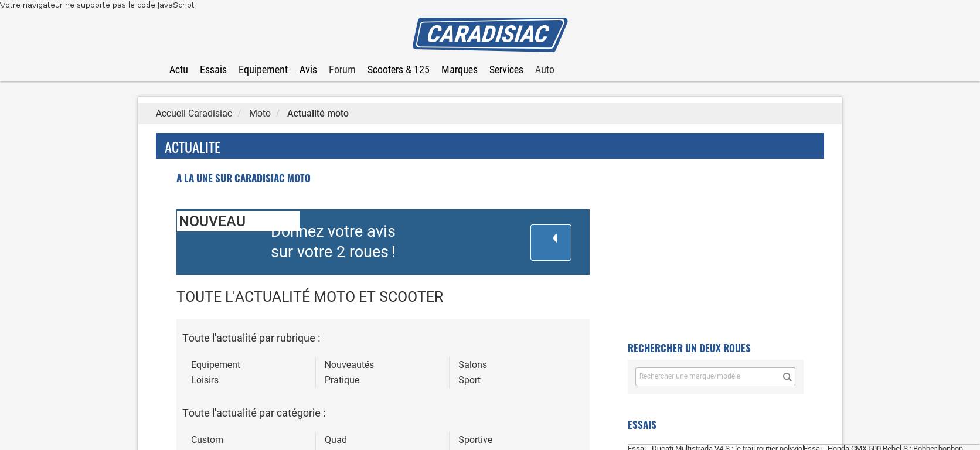
Task: Open the Forum link in the navigation bar
Action: tap(342, 70)
